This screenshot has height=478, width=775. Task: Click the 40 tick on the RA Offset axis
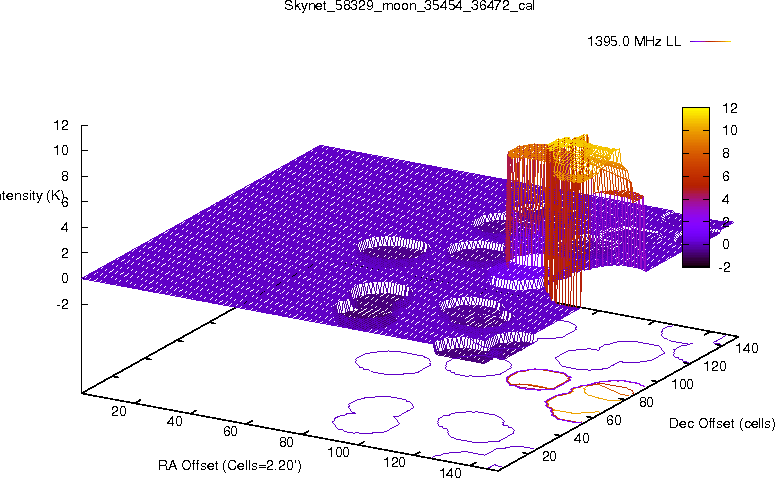tap(174, 421)
